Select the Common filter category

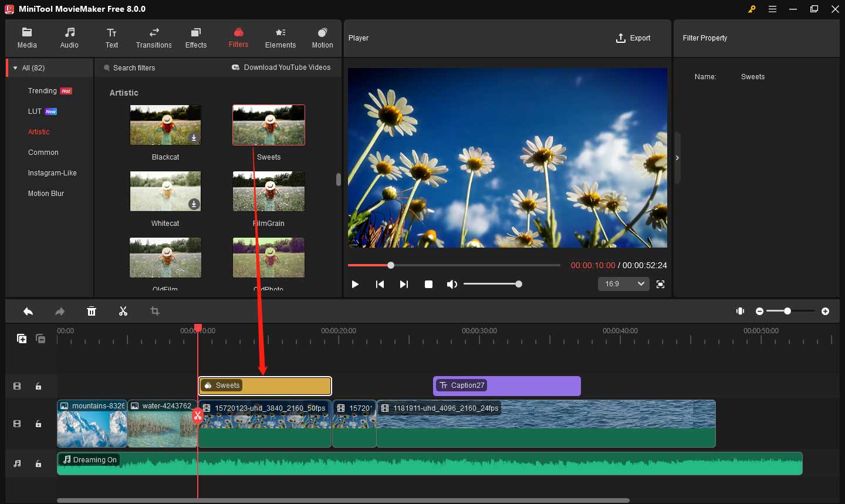(43, 153)
